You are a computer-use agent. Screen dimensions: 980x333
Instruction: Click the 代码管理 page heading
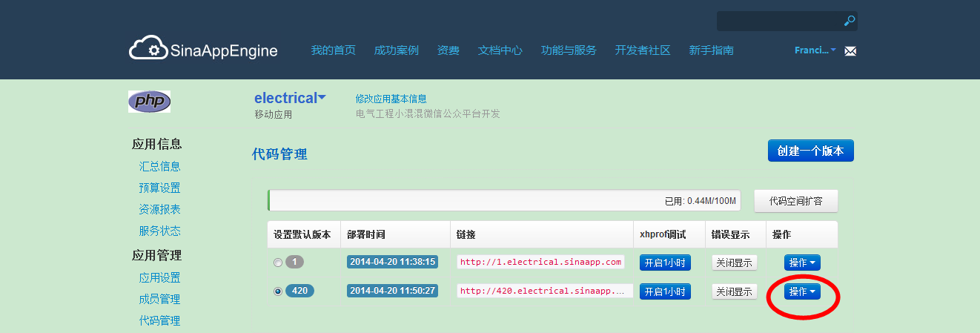(x=279, y=154)
